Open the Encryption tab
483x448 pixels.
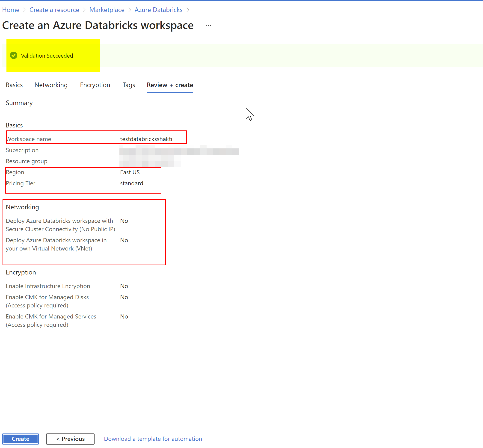tap(95, 85)
